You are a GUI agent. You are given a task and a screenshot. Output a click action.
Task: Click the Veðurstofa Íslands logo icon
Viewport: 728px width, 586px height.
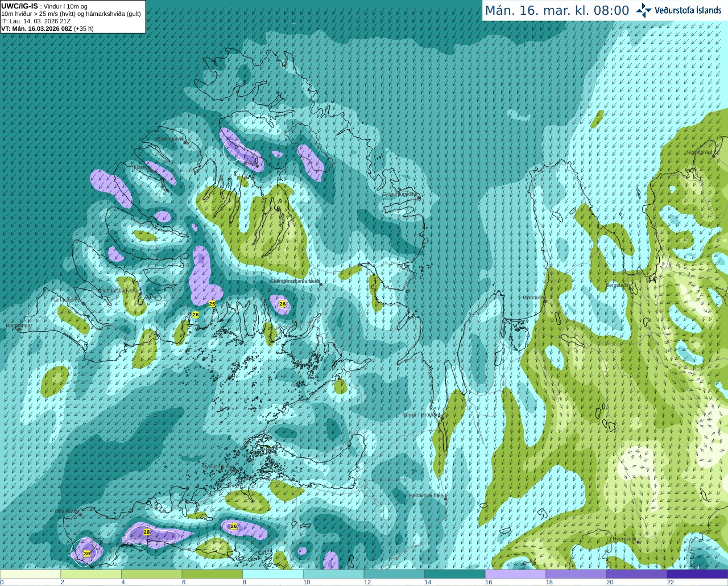[644, 10]
